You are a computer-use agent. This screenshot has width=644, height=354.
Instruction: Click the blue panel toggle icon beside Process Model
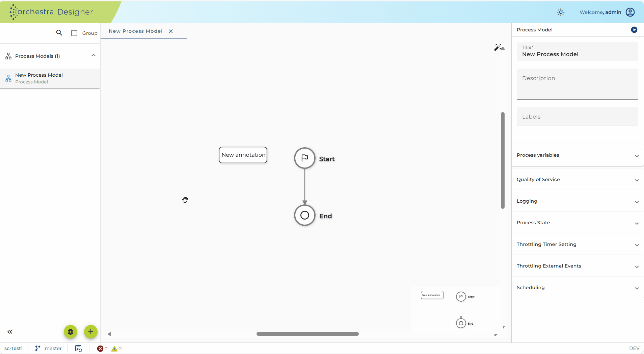(634, 30)
